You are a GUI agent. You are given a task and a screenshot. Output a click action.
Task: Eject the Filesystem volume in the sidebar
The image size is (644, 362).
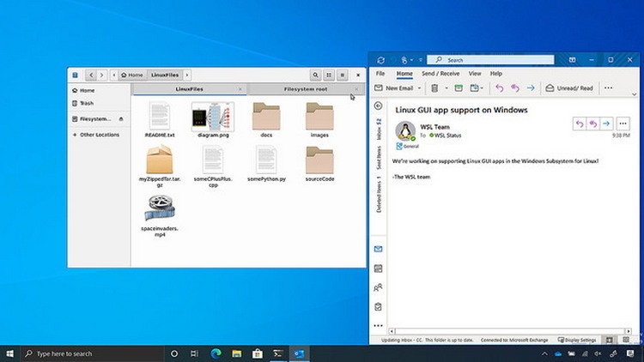point(121,119)
